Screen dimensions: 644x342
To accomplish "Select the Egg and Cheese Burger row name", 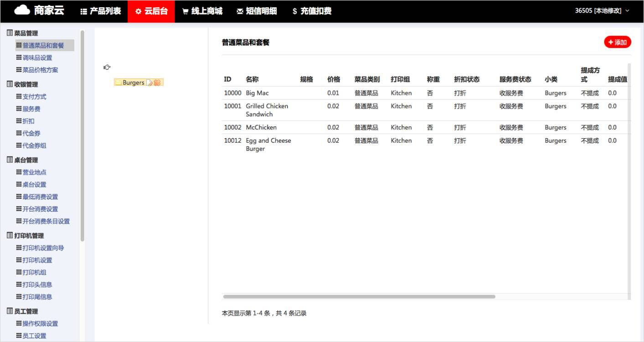I will click(x=268, y=145).
